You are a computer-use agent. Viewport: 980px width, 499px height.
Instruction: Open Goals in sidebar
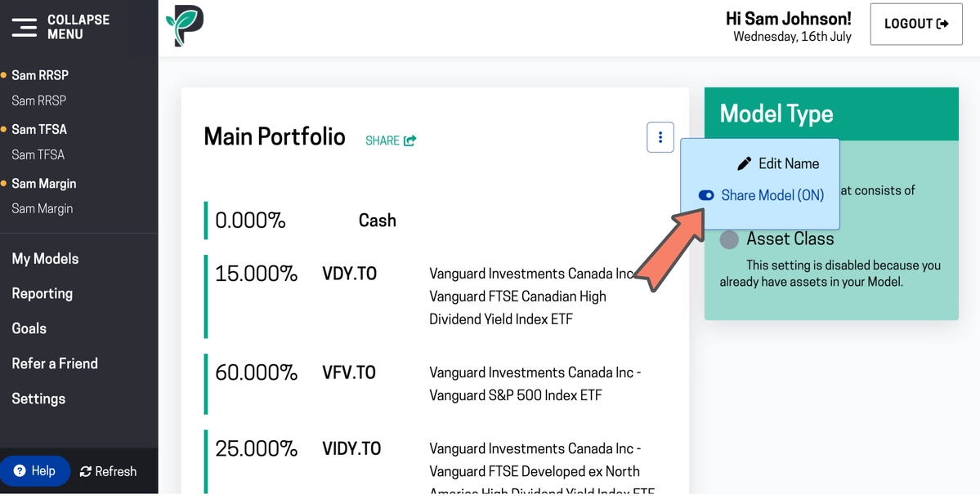[29, 328]
